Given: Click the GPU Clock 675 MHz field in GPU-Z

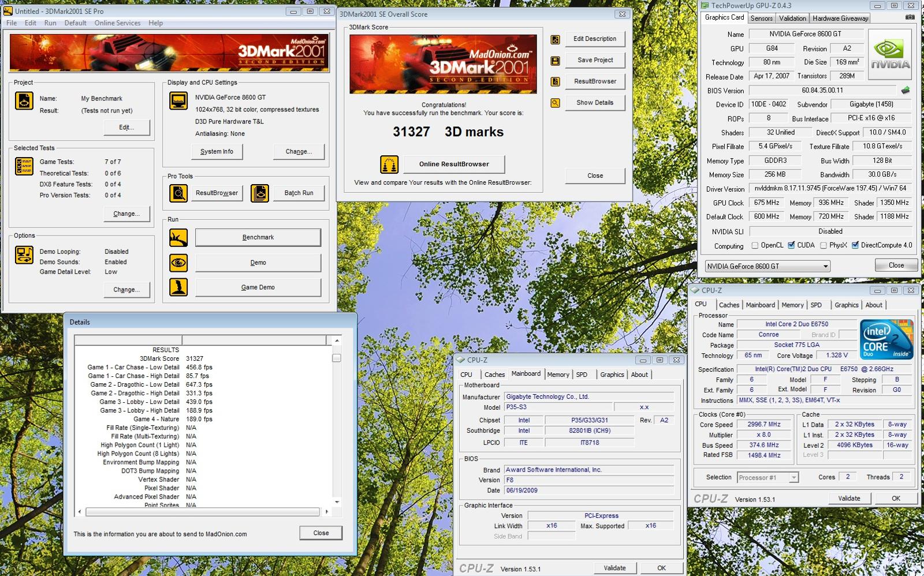Looking at the screenshot, I should point(766,203).
